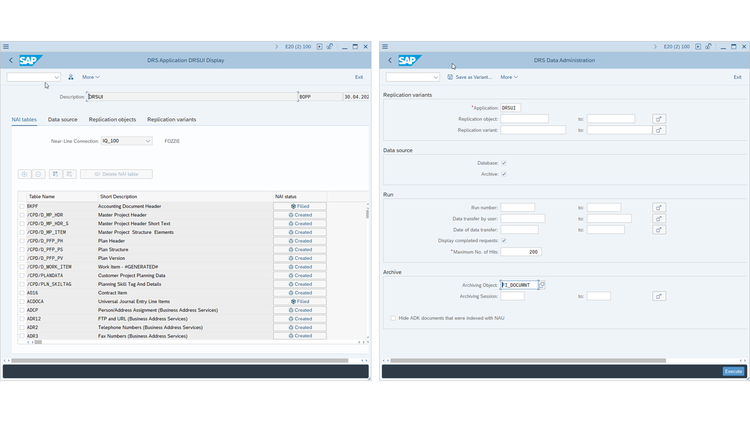The height and width of the screenshot is (422, 750).
Task: Open multiple selection for Replication object
Action: tap(659, 119)
